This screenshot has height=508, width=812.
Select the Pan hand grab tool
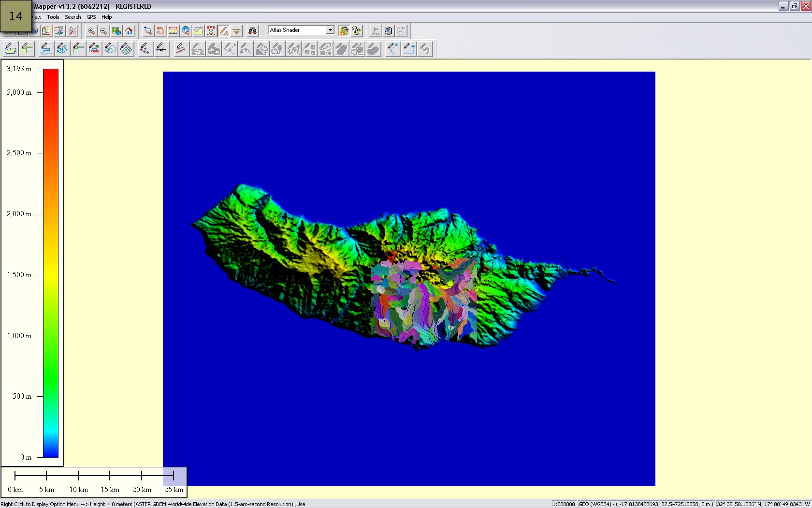point(160,31)
